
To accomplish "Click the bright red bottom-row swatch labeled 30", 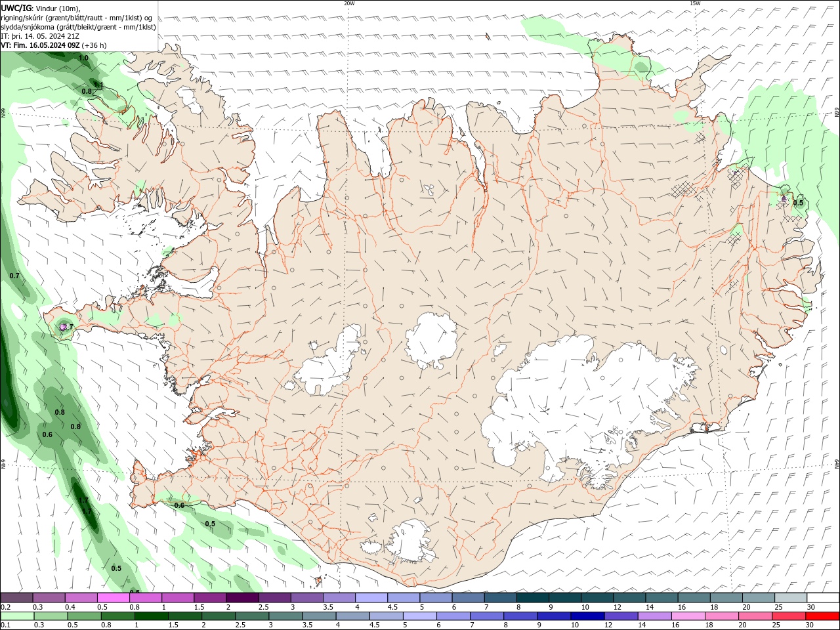I will pos(822,616).
